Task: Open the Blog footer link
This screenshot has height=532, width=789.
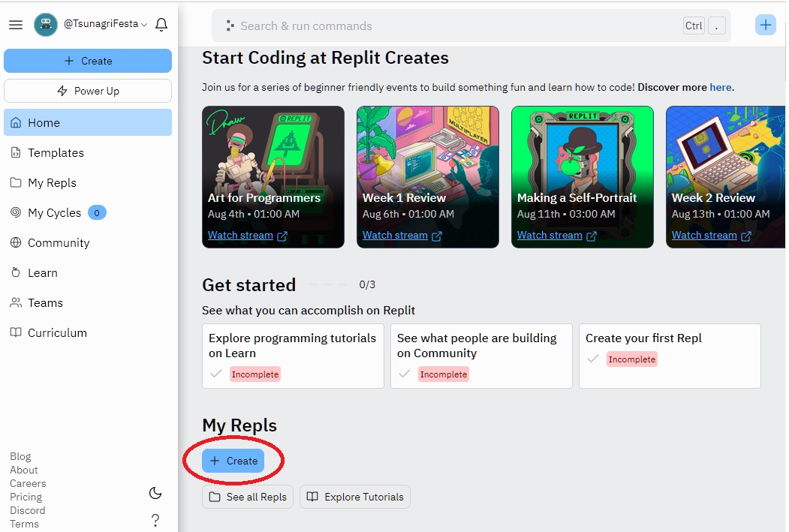Action: (x=20, y=456)
